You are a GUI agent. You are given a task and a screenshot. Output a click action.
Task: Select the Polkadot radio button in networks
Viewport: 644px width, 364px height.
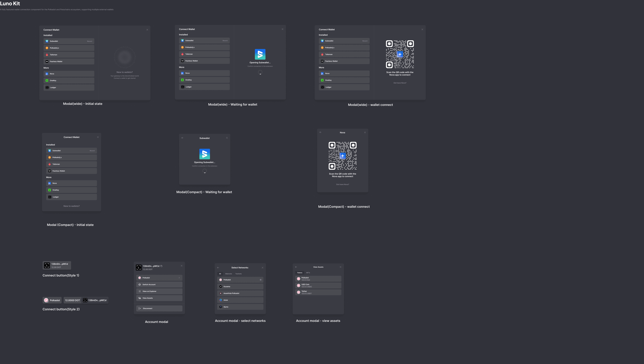point(260,280)
